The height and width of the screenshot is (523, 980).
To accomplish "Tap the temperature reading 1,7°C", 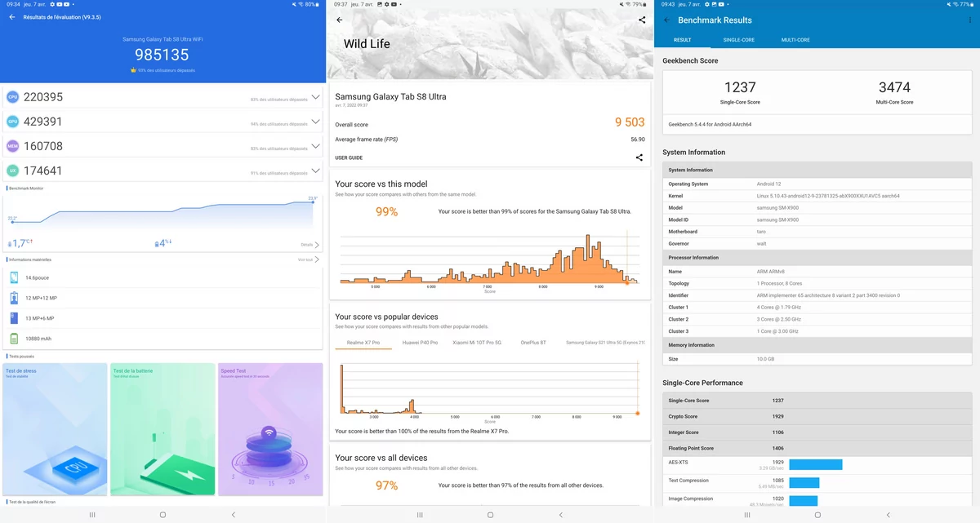I will point(20,243).
